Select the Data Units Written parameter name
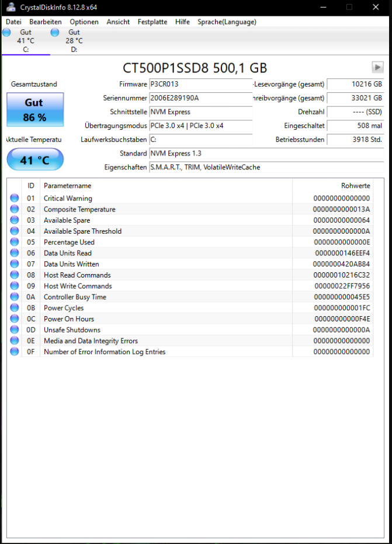392x544 pixels. coord(71,264)
